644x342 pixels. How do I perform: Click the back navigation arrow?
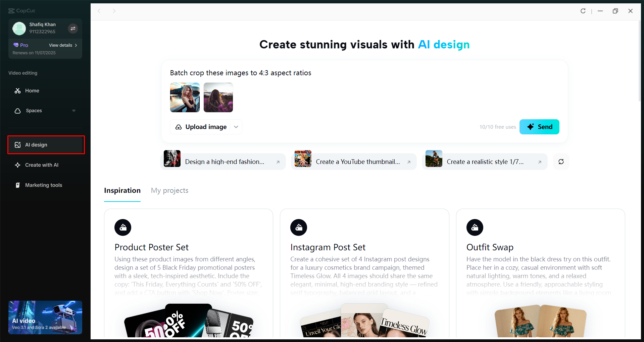(x=99, y=11)
